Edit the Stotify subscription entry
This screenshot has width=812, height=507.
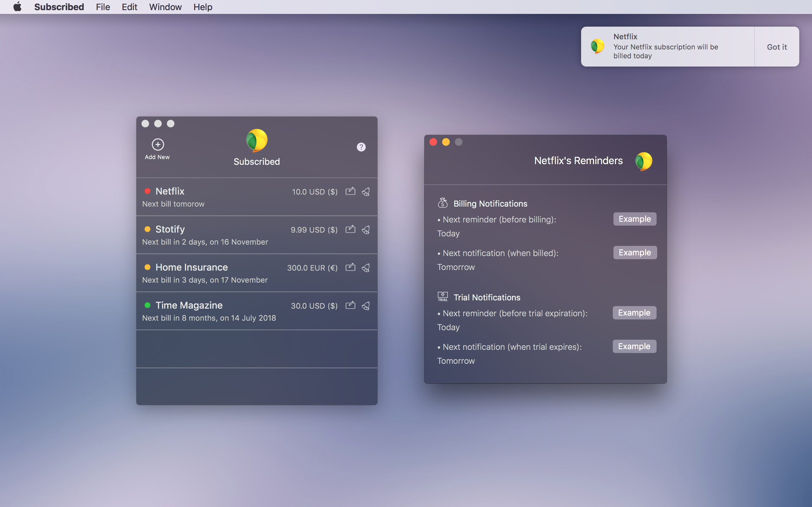tap(350, 229)
